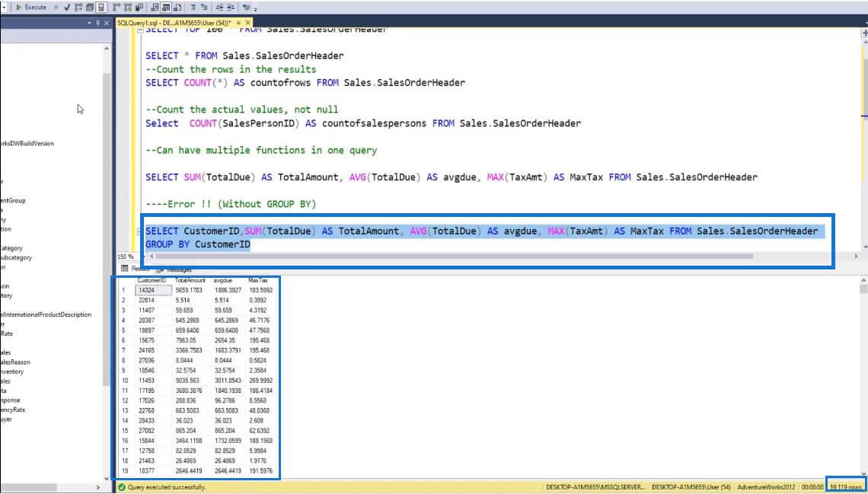This screenshot has height=494, width=868.
Task: Select the Results to Grid icon
Action: point(165,7)
